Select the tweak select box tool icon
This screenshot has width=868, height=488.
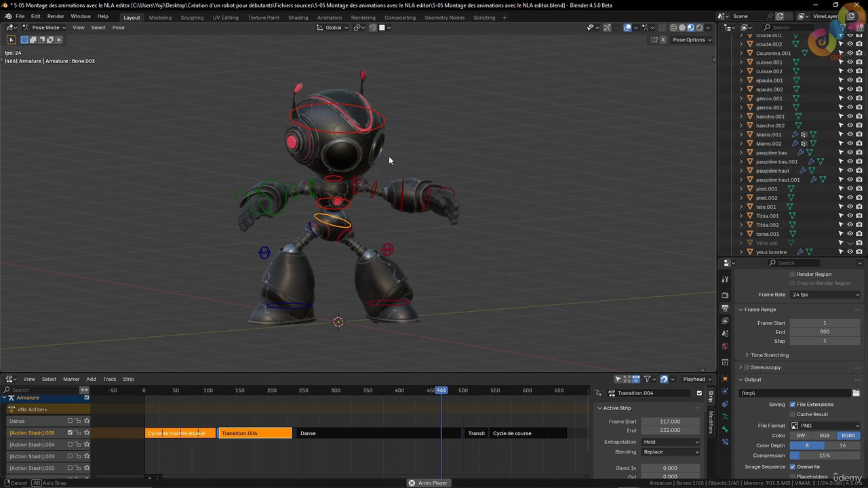pyautogui.click(x=11, y=40)
